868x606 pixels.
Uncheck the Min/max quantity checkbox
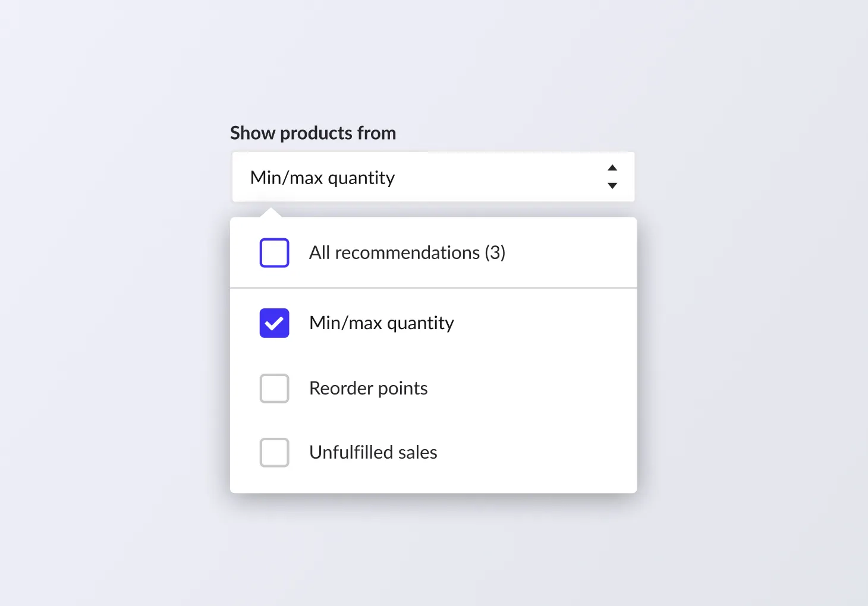[x=274, y=323]
